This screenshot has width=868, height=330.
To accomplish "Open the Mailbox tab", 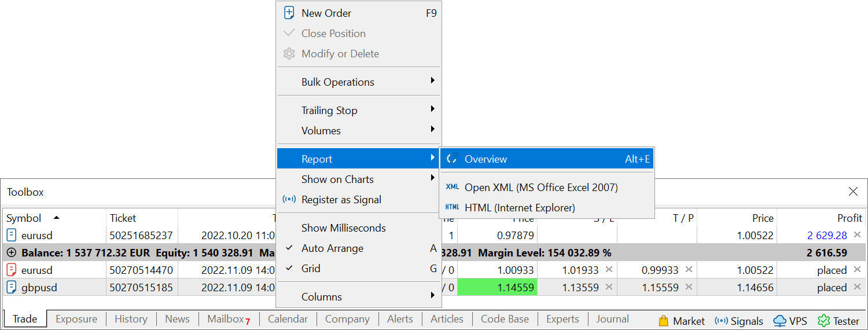I will click(229, 319).
